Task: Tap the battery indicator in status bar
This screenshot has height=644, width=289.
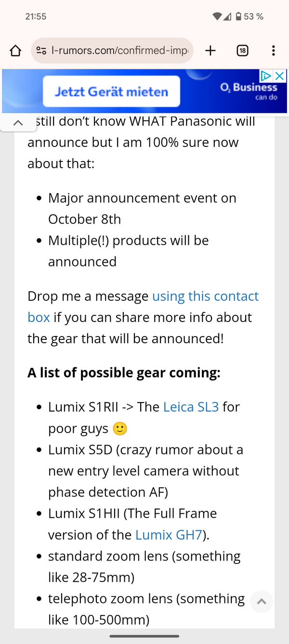Action: [x=239, y=16]
